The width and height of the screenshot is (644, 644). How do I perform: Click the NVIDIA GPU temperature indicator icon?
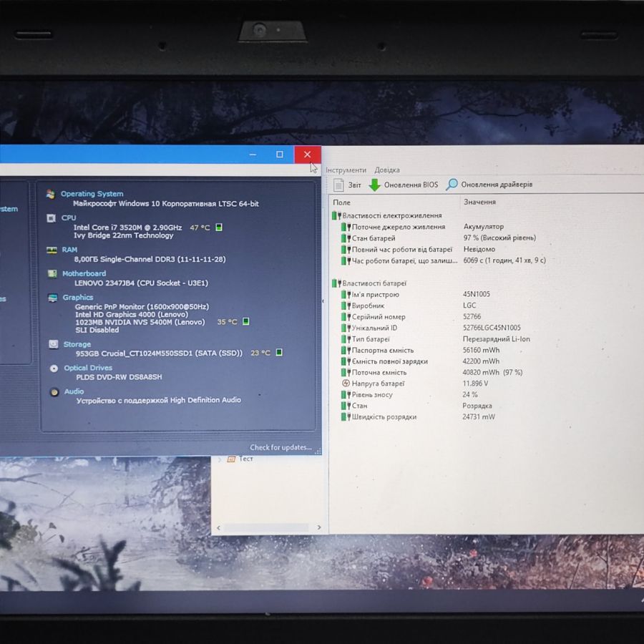[246, 321]
